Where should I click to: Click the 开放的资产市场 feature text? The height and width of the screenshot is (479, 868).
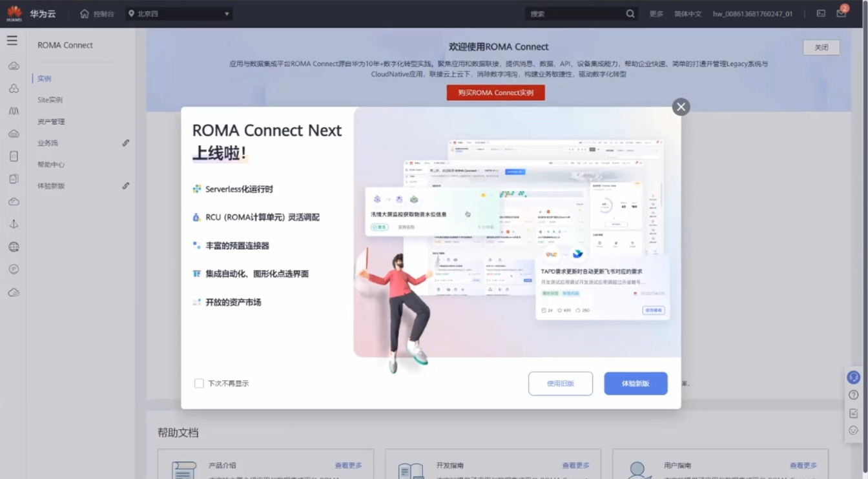(233, 302)
